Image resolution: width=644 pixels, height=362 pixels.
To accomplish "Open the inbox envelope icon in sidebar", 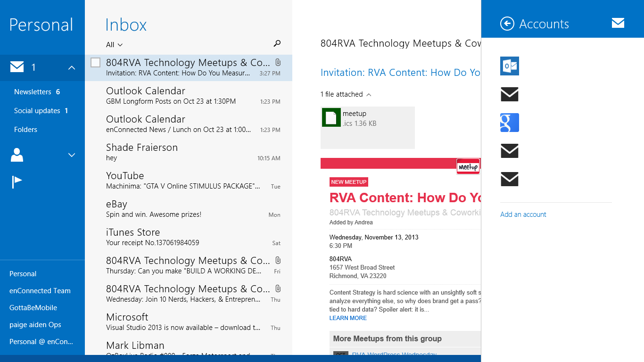I will pyautogui.click(x=17, y=67).
